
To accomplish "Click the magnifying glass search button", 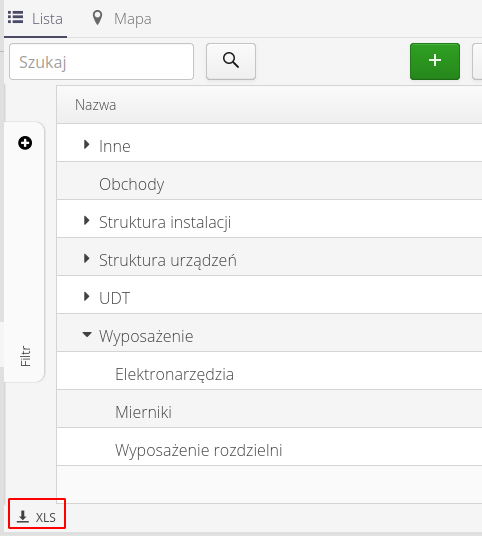I will (231, 62).
